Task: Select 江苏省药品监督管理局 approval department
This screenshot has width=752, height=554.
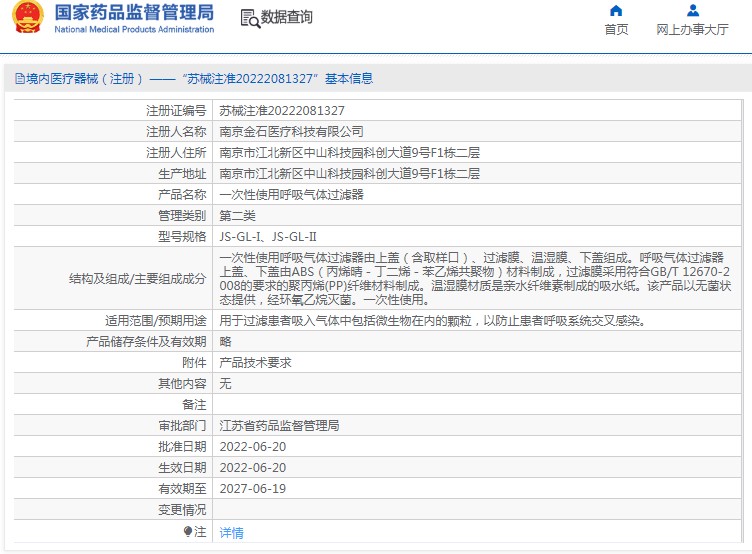Action: tap(280, 425)
